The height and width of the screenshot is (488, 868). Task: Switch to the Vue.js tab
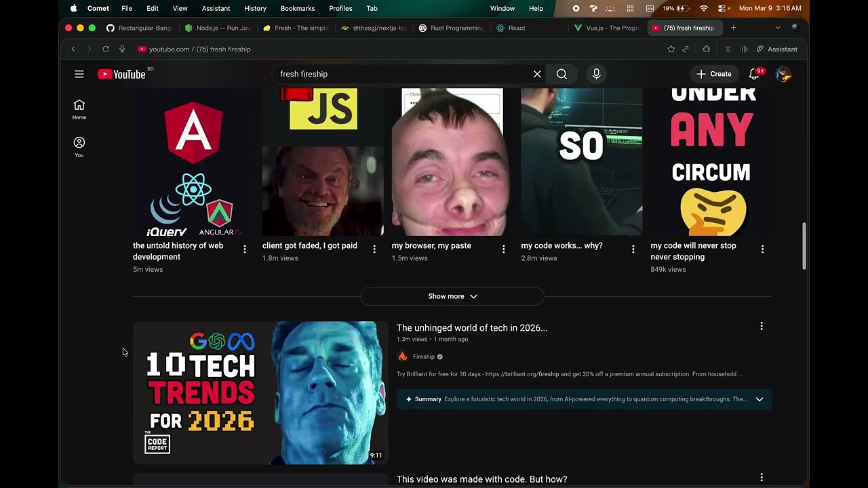[x=607, y=28]
